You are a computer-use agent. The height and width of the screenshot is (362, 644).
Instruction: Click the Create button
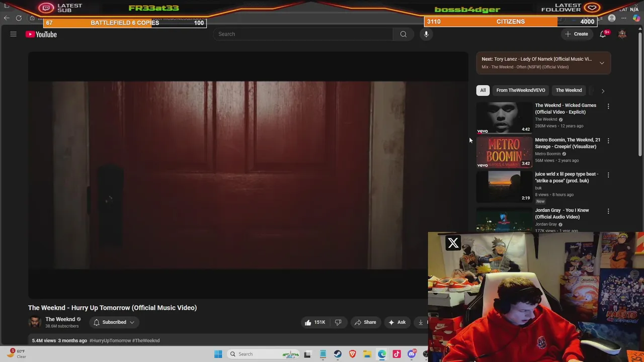click(x=576, y=34)
